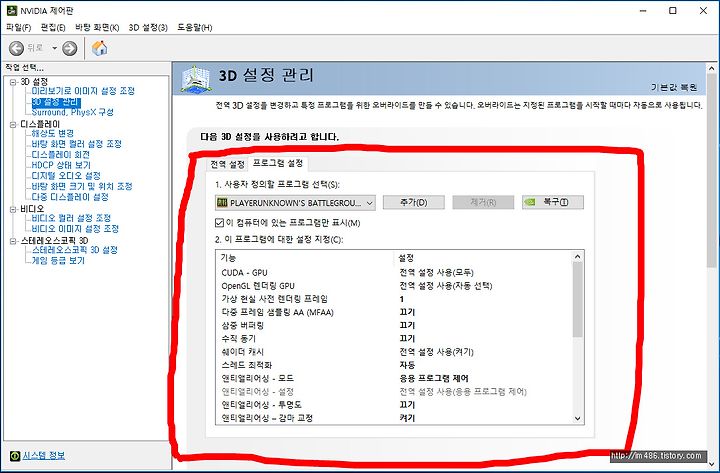Screen dimensions: 720x473
Task: Toggle 이 컴퓨터에 있는 프로그램만 표시 checkbox
Action: 219,223
